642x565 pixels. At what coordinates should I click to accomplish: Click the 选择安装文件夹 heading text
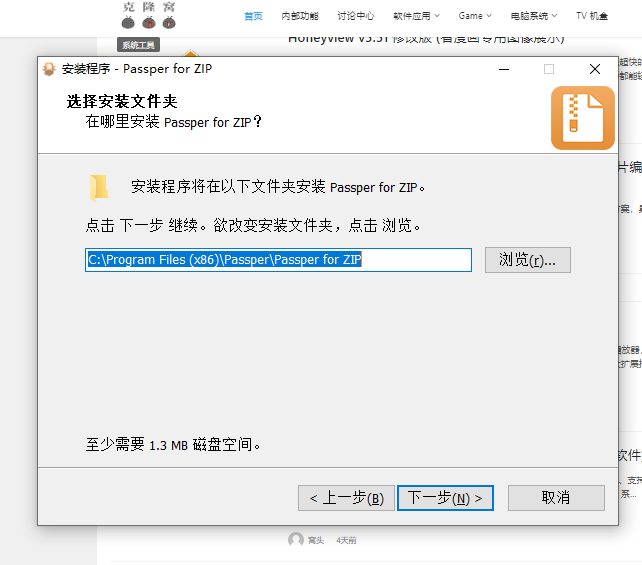122,101
